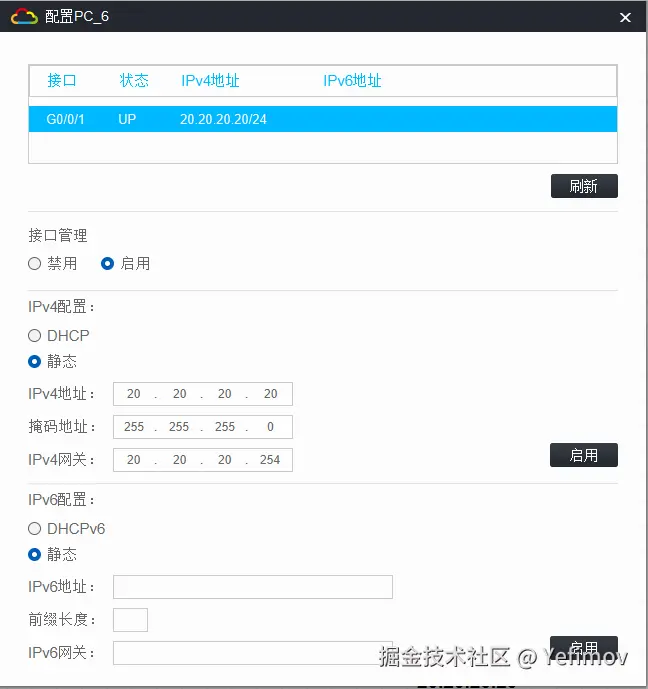Click the UP status cell
The width and height of the screenshot is (648, 689).
point(127,119)
